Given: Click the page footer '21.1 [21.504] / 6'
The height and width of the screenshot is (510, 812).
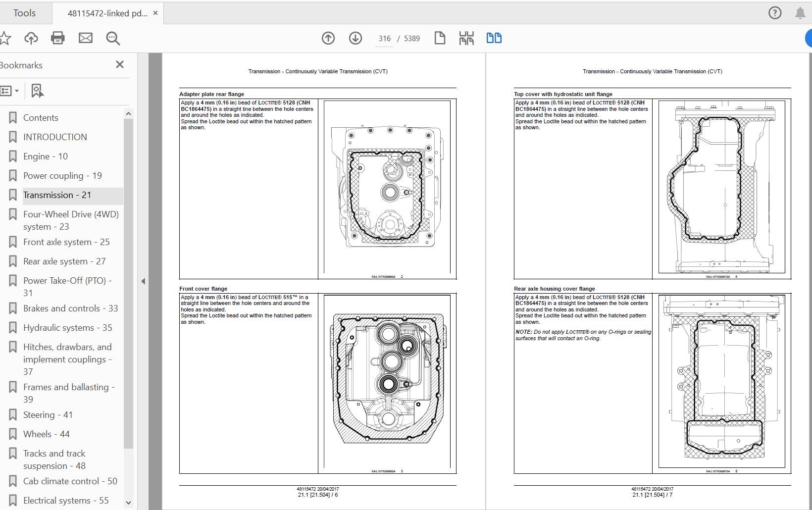Looking at the screenshot, I should point(318,495).
